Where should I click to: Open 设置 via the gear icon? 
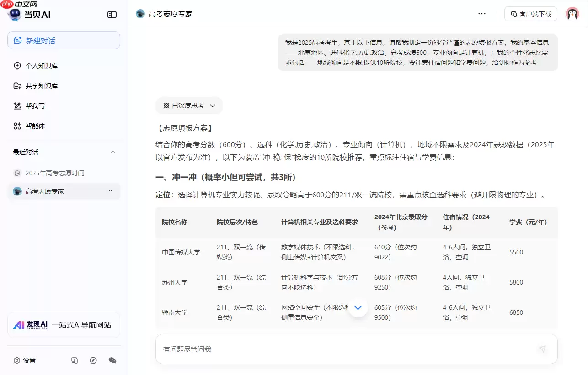tap(16, 360)
